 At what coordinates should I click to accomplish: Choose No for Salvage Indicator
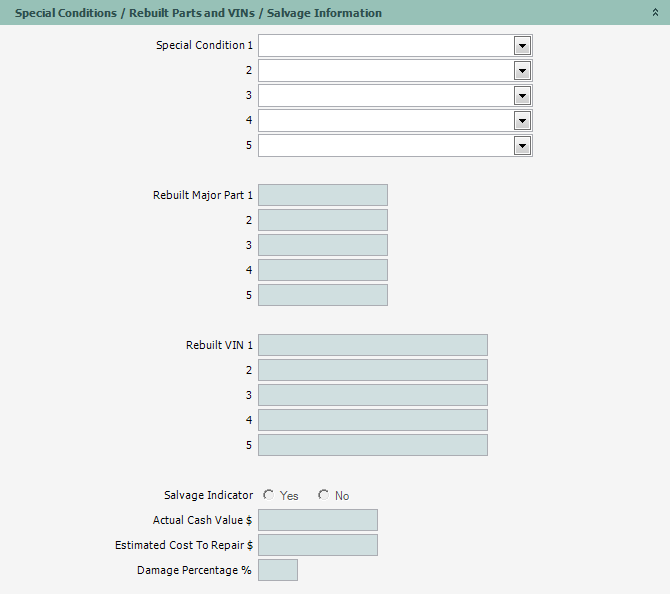[324, 495]
